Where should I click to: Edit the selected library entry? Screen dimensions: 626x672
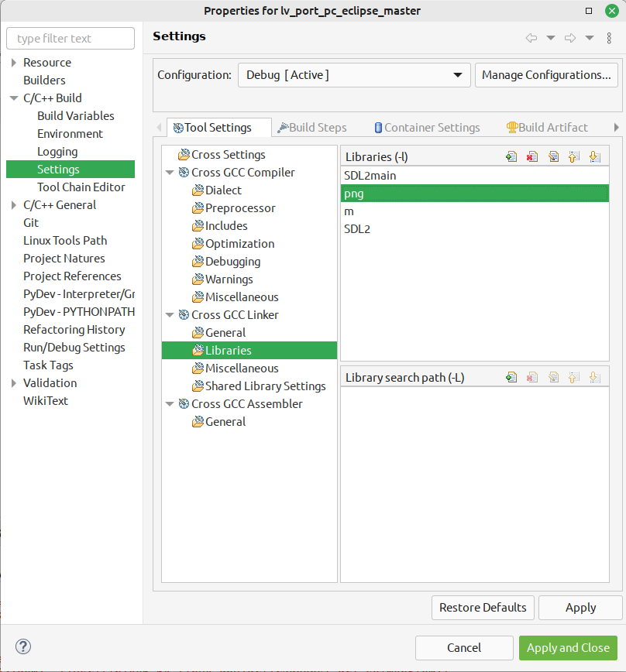click(x=553, y=156)
